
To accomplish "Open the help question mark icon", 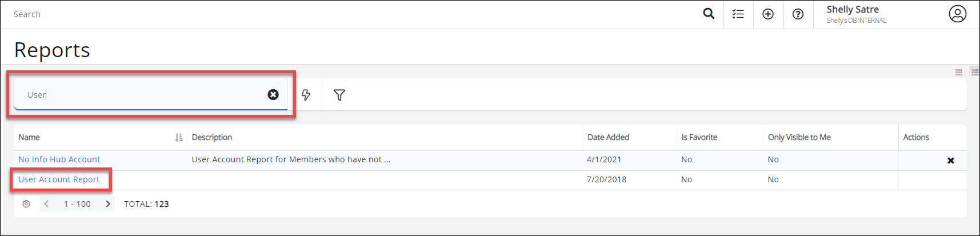I will pyautogui.click(x=798, y=14).
